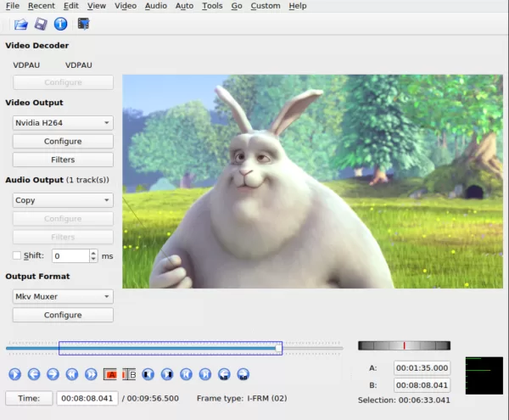The width and height of the screenshot is (509, 420).
Task: Click the Shift milliseconds input field
Action: 70,256
